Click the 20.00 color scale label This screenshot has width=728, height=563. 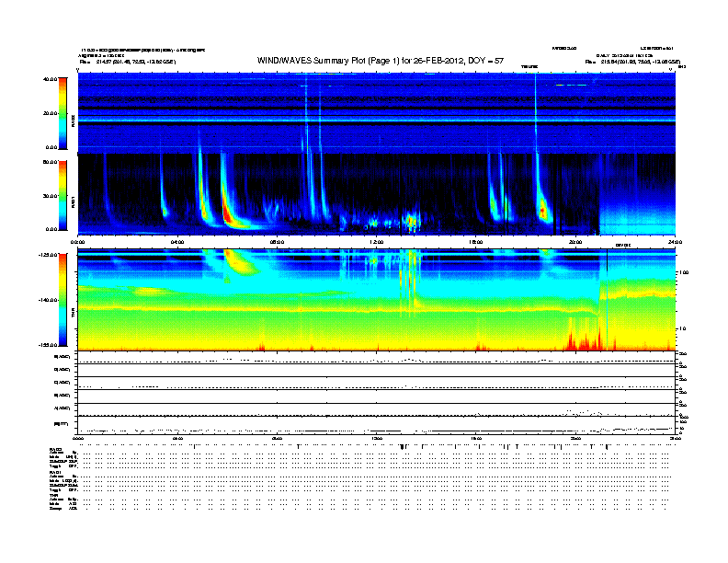pyautogui.click(x=50, y=113)
